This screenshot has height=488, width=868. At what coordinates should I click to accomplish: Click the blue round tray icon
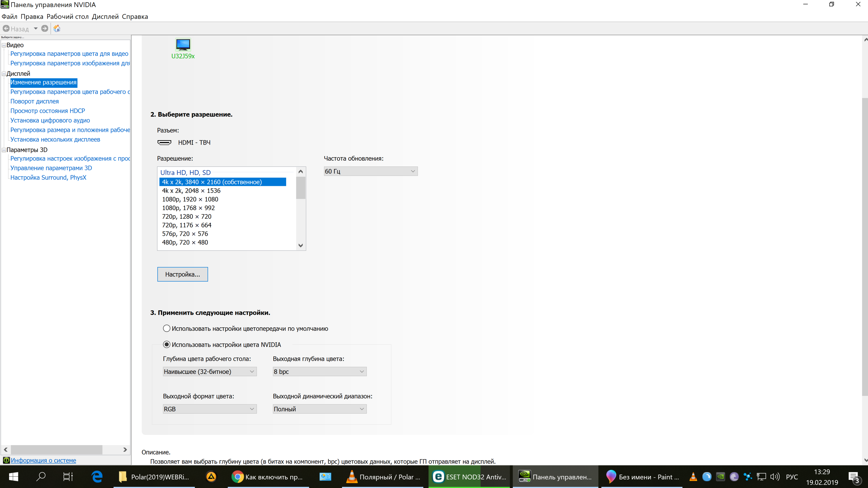(x=707, y=476)
